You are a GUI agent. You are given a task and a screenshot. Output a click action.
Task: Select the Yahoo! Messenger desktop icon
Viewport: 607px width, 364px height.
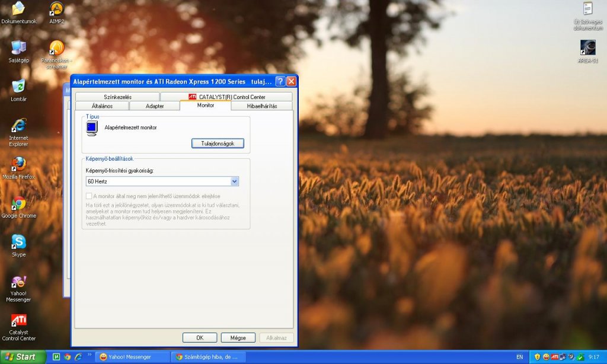(x=18, y=289)
